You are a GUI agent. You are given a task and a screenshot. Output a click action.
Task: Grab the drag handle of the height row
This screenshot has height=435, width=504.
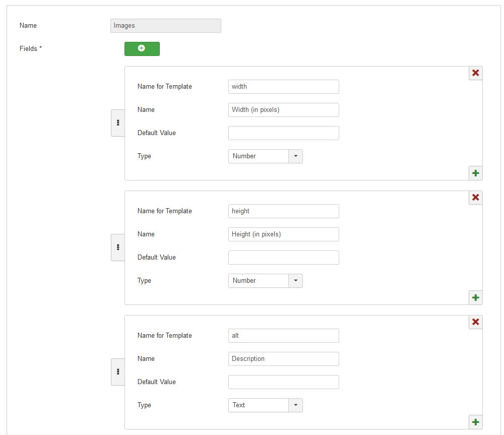(118, 247)
